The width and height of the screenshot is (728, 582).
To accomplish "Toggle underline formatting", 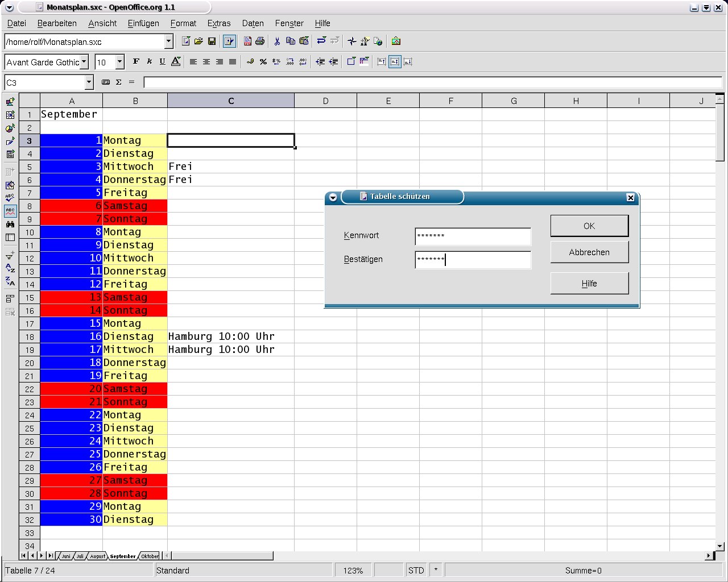I will click(162, 62).
